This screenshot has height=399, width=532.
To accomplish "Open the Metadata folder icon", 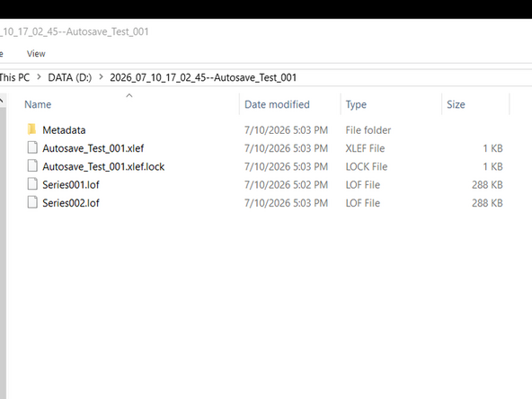I will 31,129.
